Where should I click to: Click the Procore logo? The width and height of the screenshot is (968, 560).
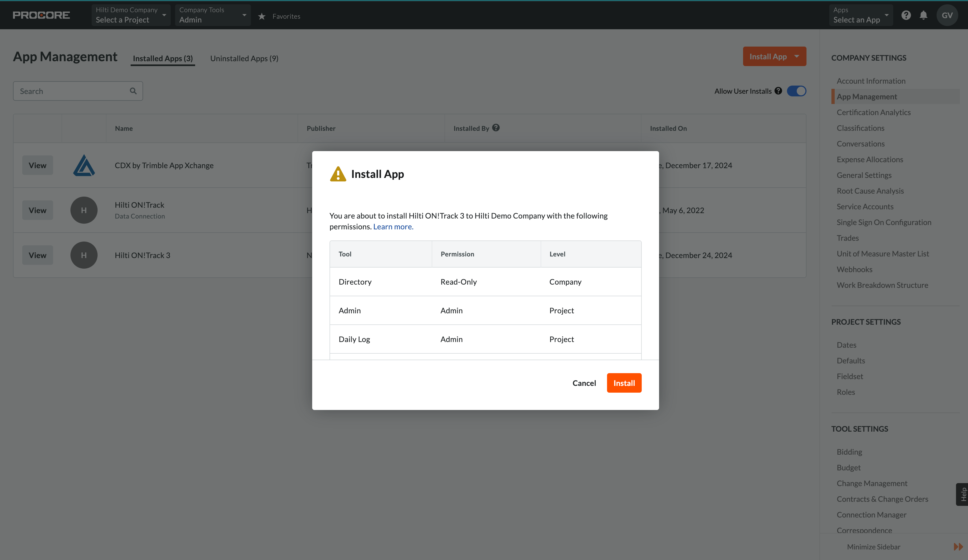[41, 15]
